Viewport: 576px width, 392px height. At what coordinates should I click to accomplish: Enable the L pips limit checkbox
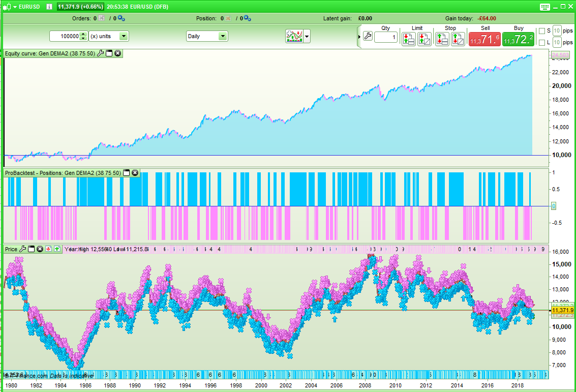(541, 43)
